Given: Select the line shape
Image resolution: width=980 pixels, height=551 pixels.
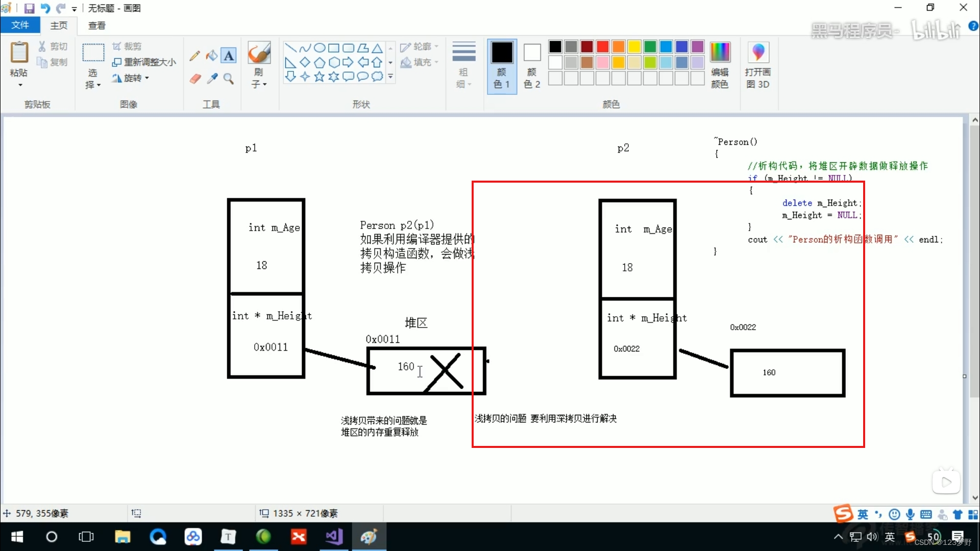Looking at the screenshot, I should [290, 48].
